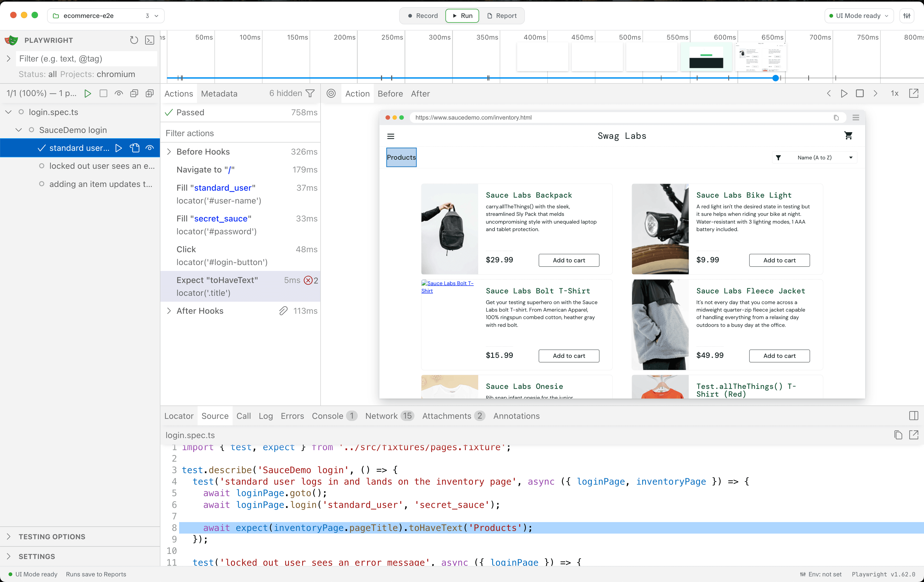Click the dark login page timeline thumbnail

(x=706, y=57)
